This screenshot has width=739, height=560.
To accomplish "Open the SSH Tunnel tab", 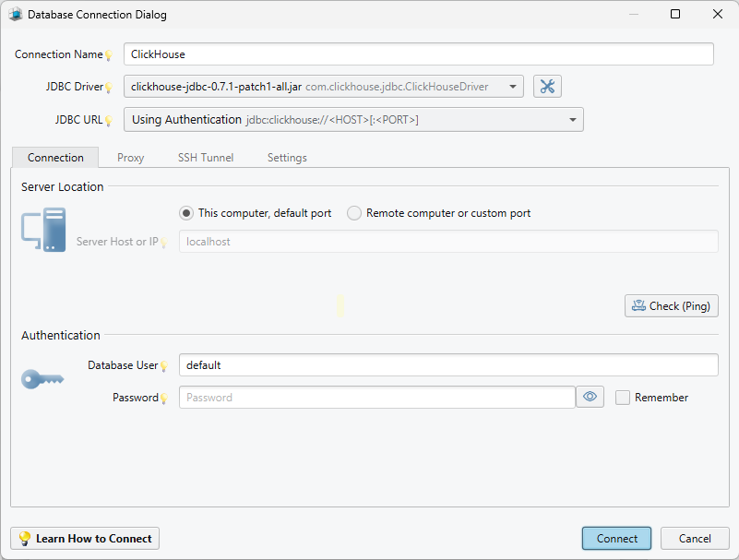I will (206, 158).
